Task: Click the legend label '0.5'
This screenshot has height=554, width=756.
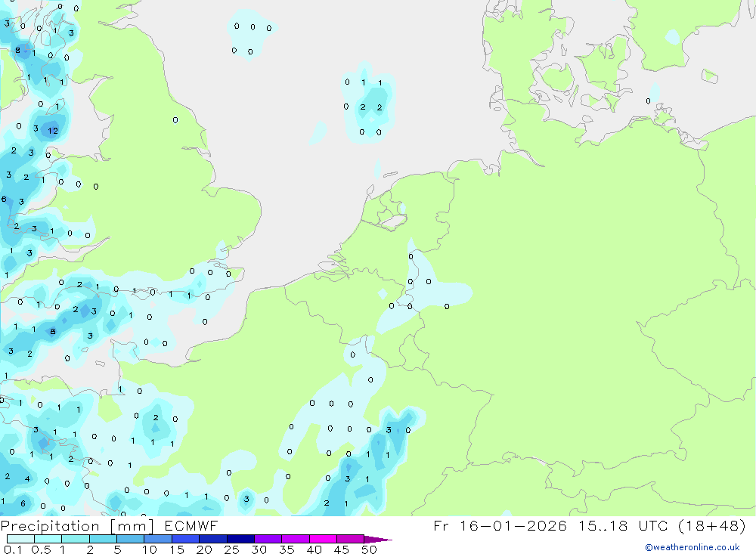Action: click(41, 549)
